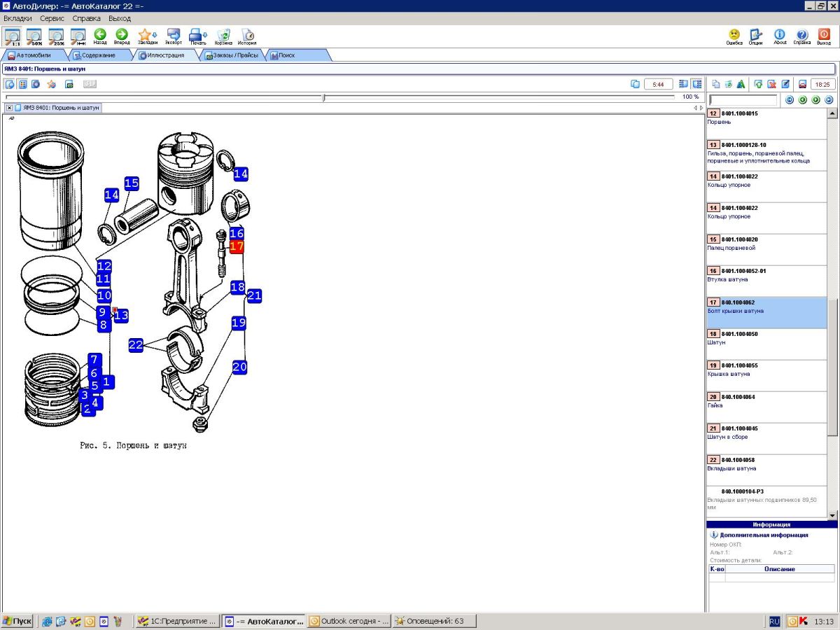Click callout number 22 on the illustration
This screenshot has height=630, width=840.
coord(136,345)
